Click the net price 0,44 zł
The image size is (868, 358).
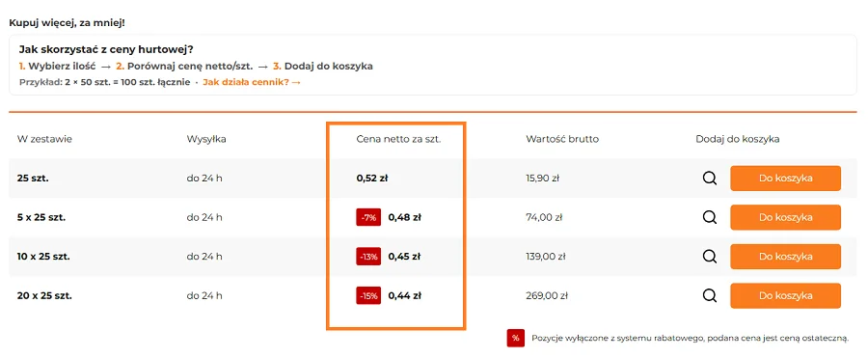(405, 296)
